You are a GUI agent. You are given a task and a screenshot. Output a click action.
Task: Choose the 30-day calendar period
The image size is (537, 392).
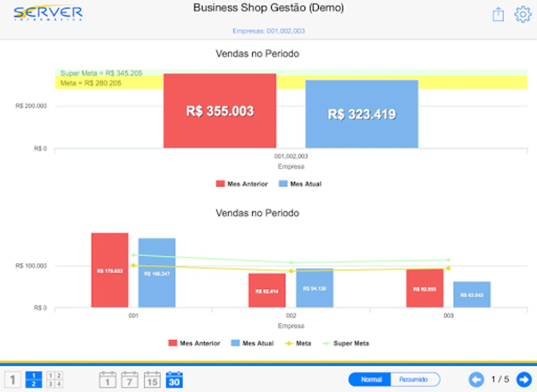click(x=174, y=380)
